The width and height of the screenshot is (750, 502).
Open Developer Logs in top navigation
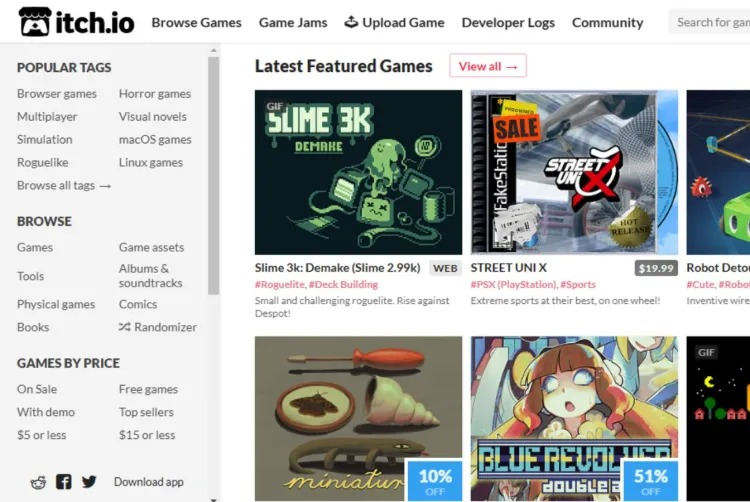[508, 22]
